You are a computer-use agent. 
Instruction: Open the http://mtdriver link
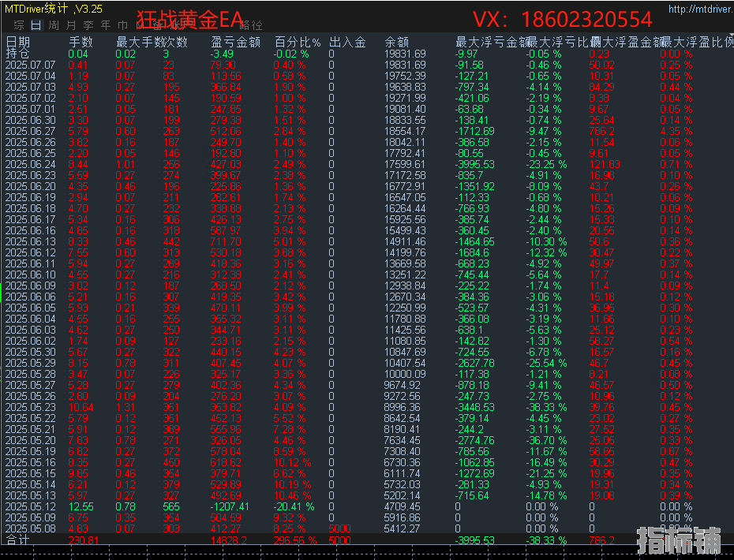(x=701, y=9)
